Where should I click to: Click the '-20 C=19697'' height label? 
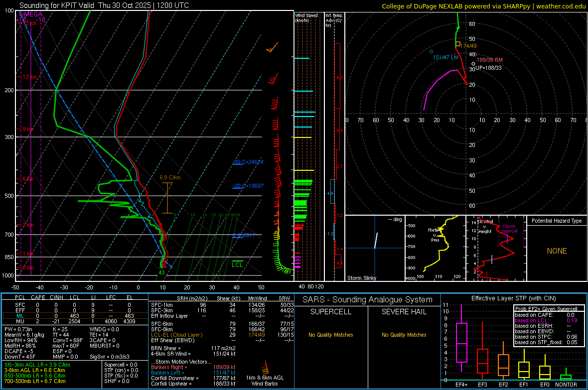248,186
